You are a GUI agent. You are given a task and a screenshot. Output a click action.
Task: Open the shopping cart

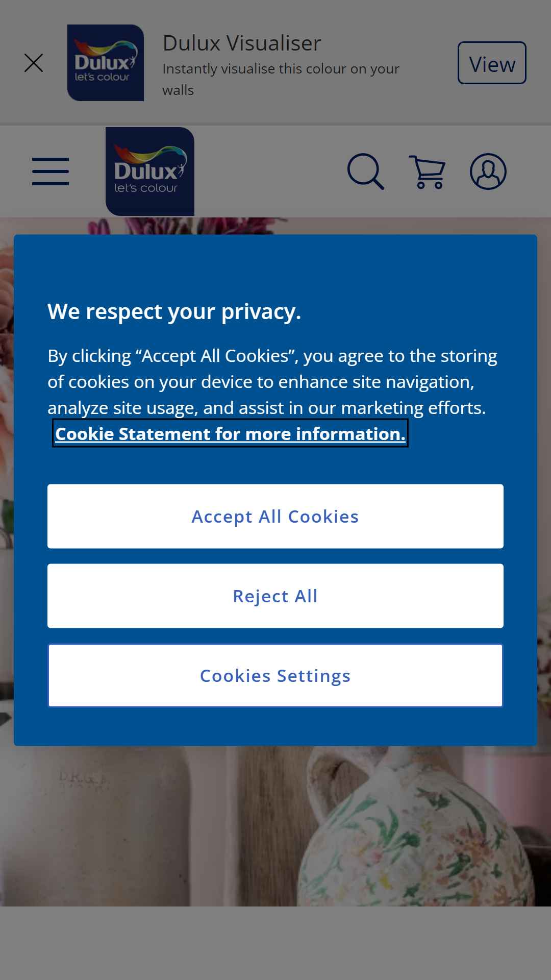pyautogui.click(x=427, y=171)
